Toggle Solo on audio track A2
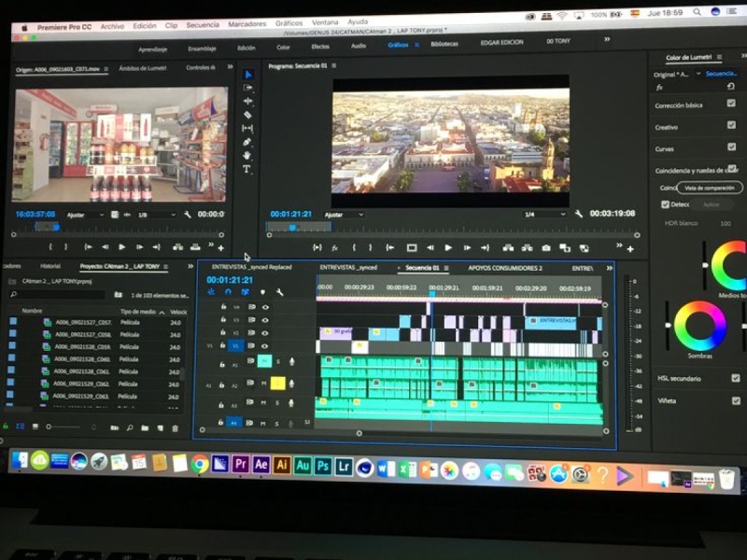747x560 pixels. coord(277,384)
